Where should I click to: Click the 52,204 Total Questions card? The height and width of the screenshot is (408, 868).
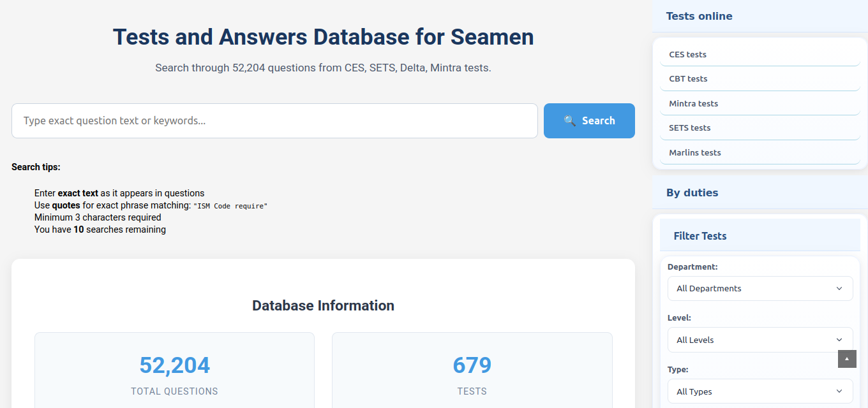tap(174, 373)
